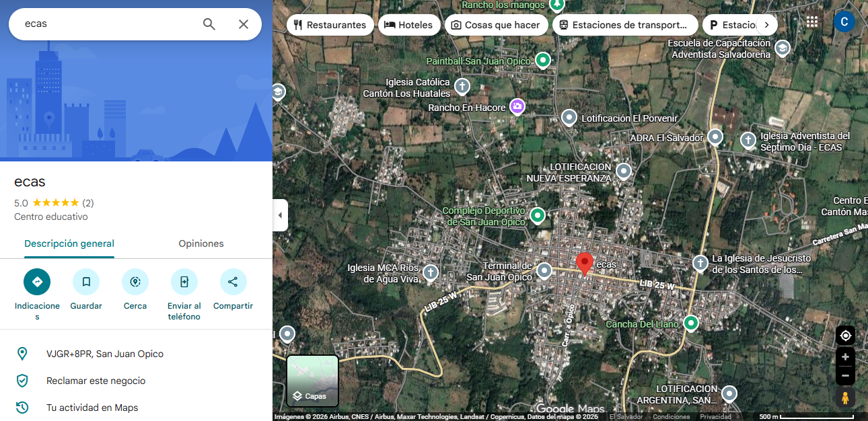Send to phone via Enviar al teléfono icon
This screenshot has height=421, width=868.
click(184, 282)
